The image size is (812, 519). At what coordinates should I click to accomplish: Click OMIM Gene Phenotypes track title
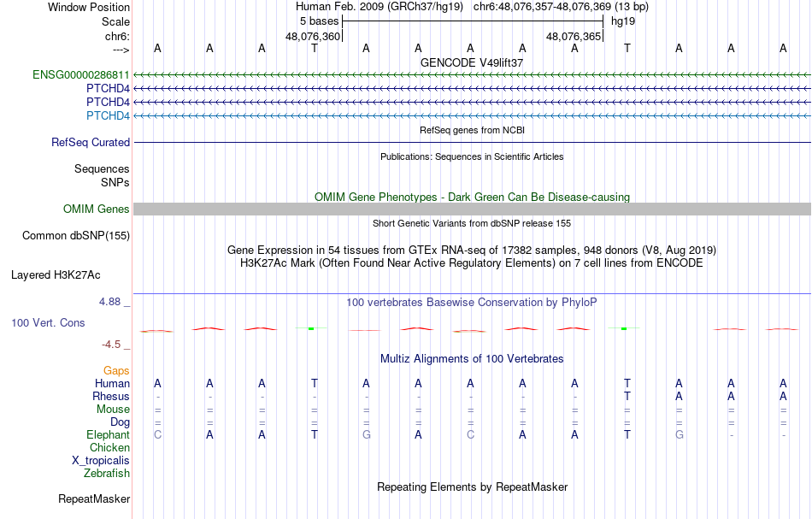473,197
